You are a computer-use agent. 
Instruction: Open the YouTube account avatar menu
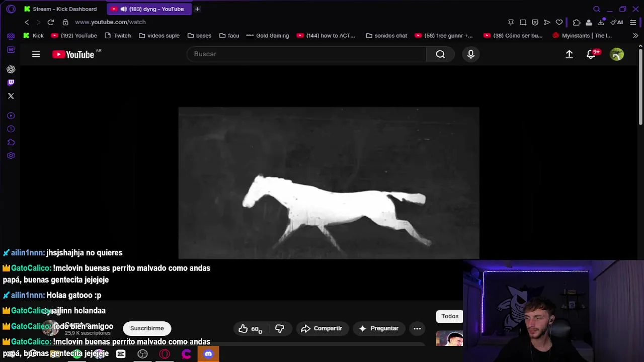tap(617, 54)
